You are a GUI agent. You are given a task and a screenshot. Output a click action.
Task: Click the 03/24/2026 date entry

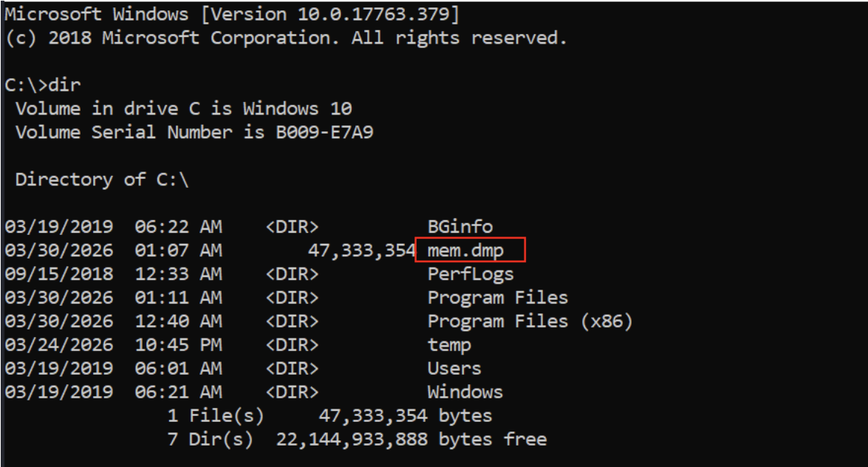click(58, 345)
